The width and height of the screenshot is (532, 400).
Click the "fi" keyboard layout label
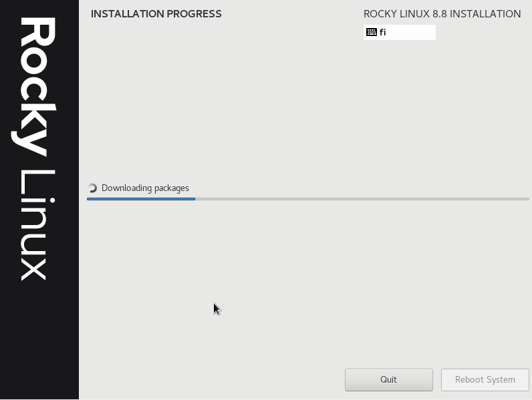[383, 32]
